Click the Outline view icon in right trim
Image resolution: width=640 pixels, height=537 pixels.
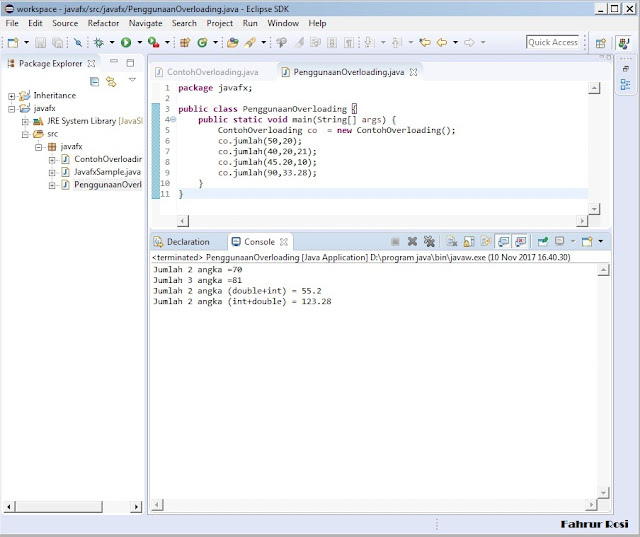625,85
